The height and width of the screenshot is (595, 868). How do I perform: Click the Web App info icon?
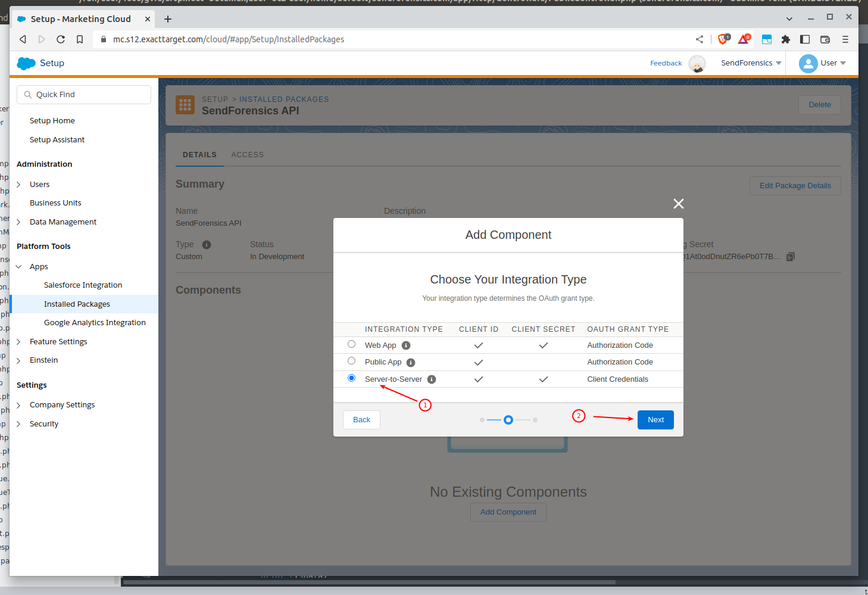coord(406,345)
